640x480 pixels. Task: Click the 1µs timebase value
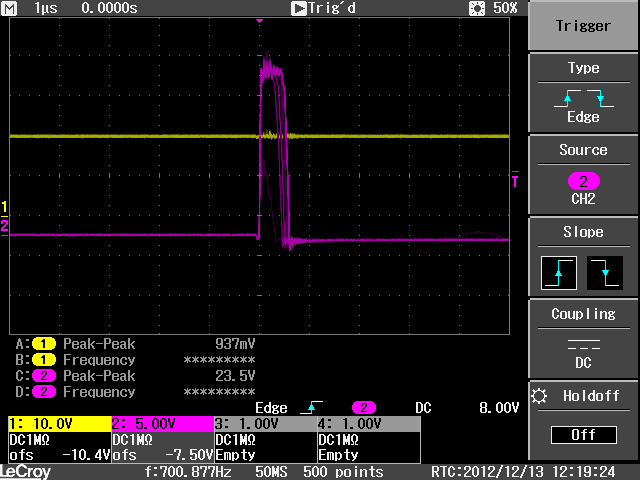46,8
